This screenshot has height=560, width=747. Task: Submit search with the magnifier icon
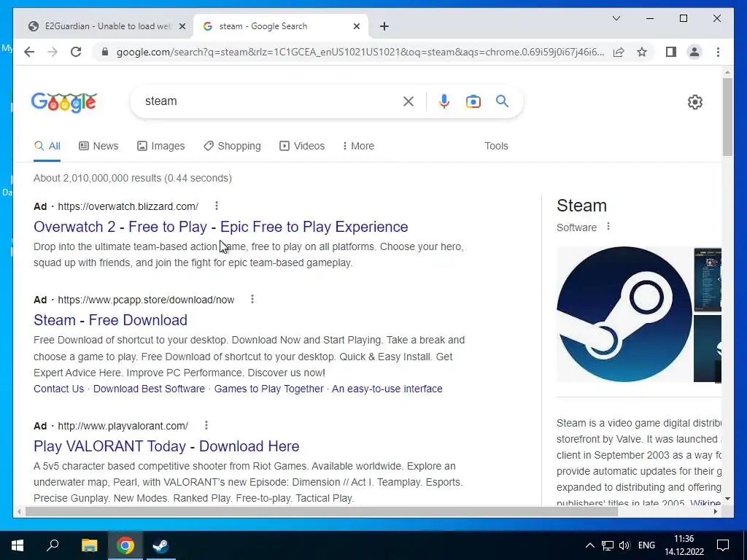coord(502,101)
